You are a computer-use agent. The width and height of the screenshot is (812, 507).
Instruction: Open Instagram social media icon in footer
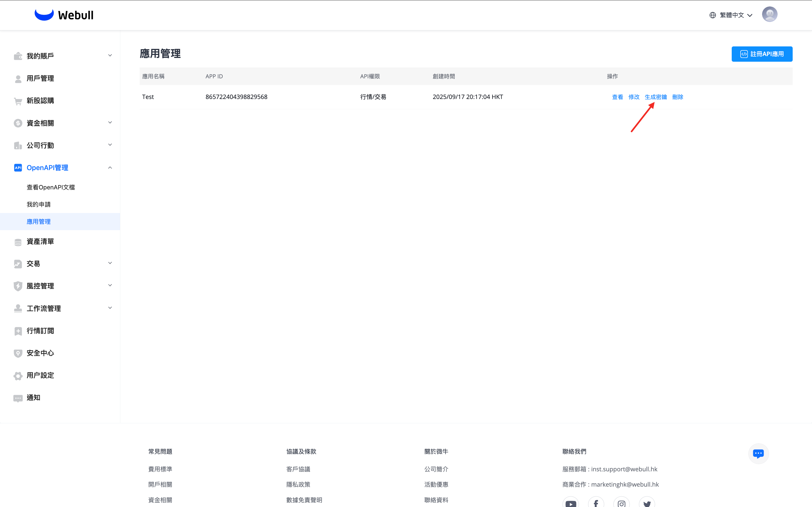[621, 503]
